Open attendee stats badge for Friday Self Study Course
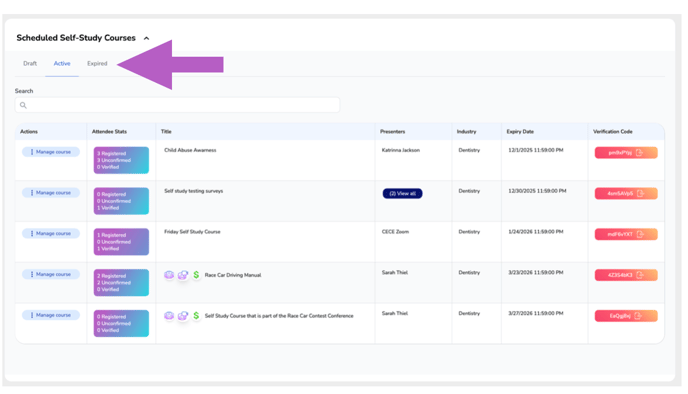688x394 pixels. coord(121,242)
